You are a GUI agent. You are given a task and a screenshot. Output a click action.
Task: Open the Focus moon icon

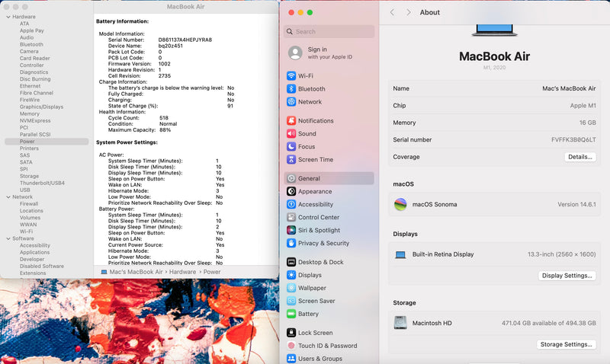(291, 146)
